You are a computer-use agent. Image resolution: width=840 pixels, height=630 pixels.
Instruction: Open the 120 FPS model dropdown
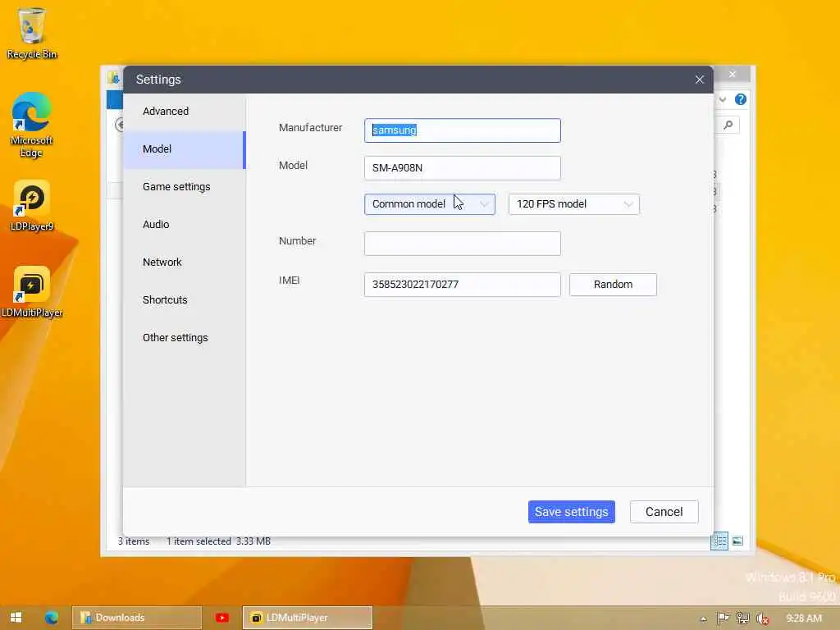coord(573,204)
